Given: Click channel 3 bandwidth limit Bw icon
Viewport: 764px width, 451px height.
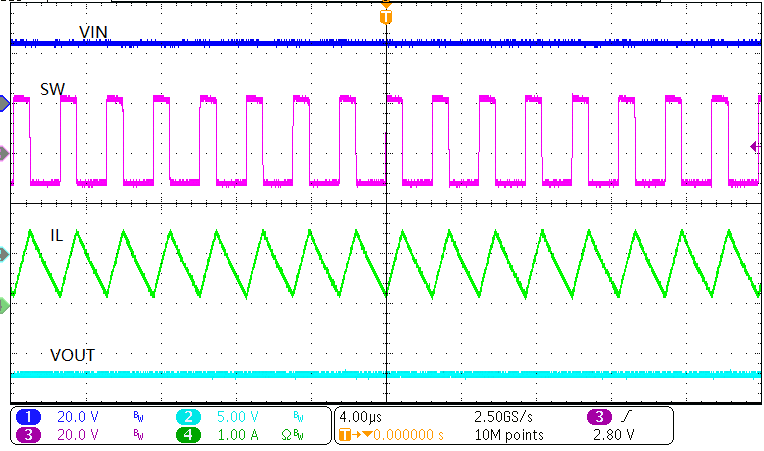Looking at the screenshot, I should coord(138,434).
